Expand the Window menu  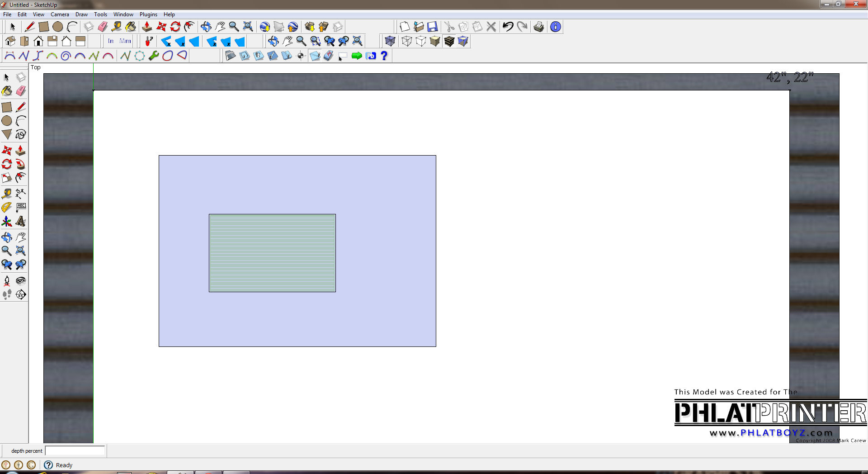[123, 14]
